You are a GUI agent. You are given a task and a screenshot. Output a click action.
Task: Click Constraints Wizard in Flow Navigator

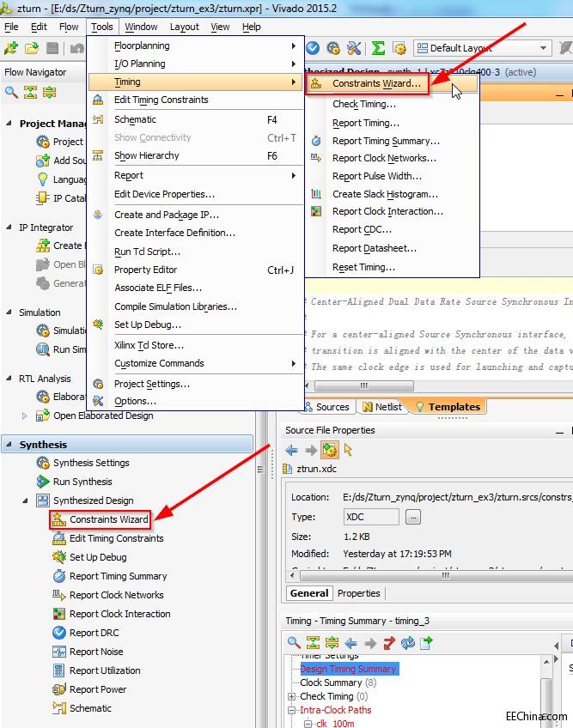101,519
